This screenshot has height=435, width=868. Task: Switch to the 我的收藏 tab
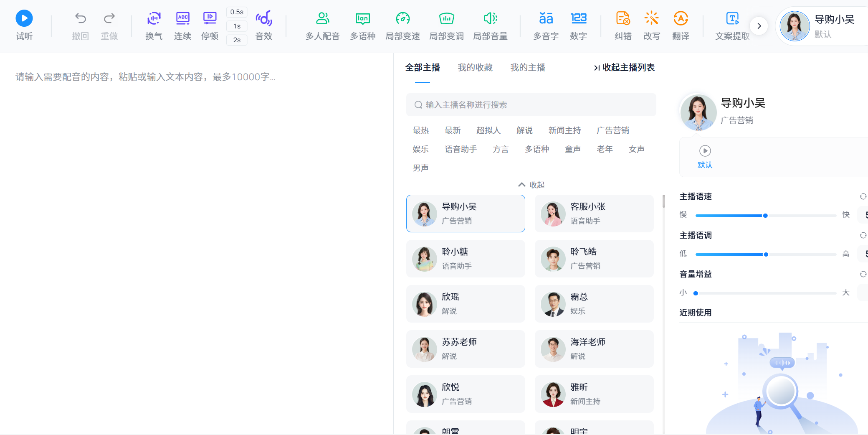(475, 67)
